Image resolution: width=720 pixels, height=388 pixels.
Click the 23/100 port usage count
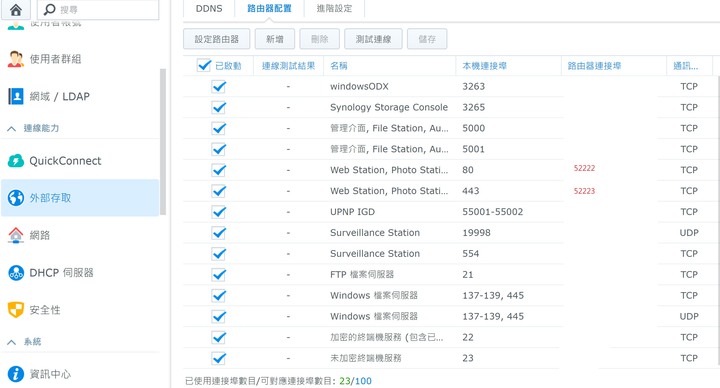(355, 381)
